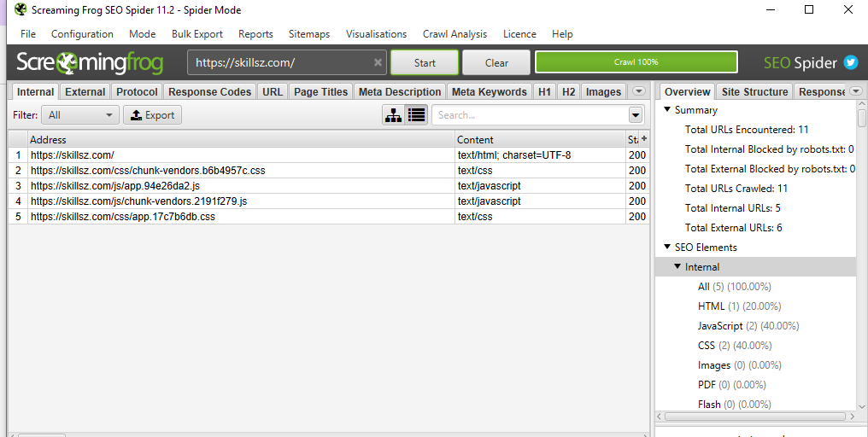Viewport: 868px width, 437px height.
Task: Show more tabs in the main tab overflow
Action: 639,91
